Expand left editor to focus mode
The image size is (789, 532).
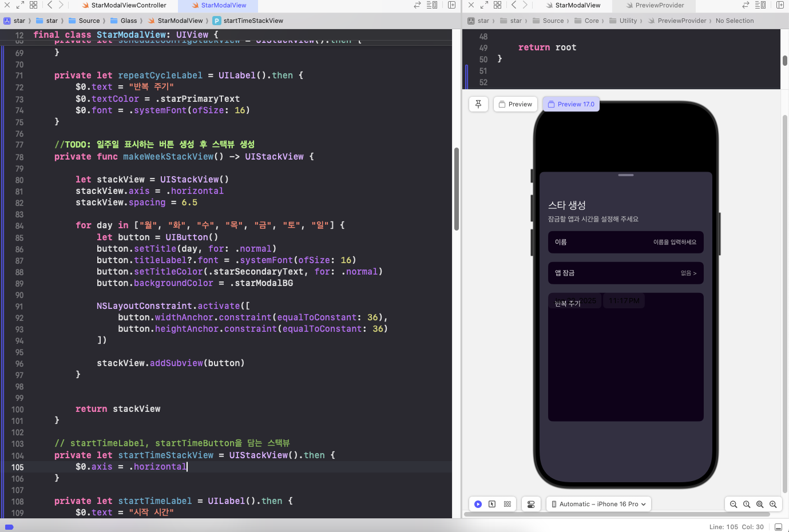click(x=20, y=5)
